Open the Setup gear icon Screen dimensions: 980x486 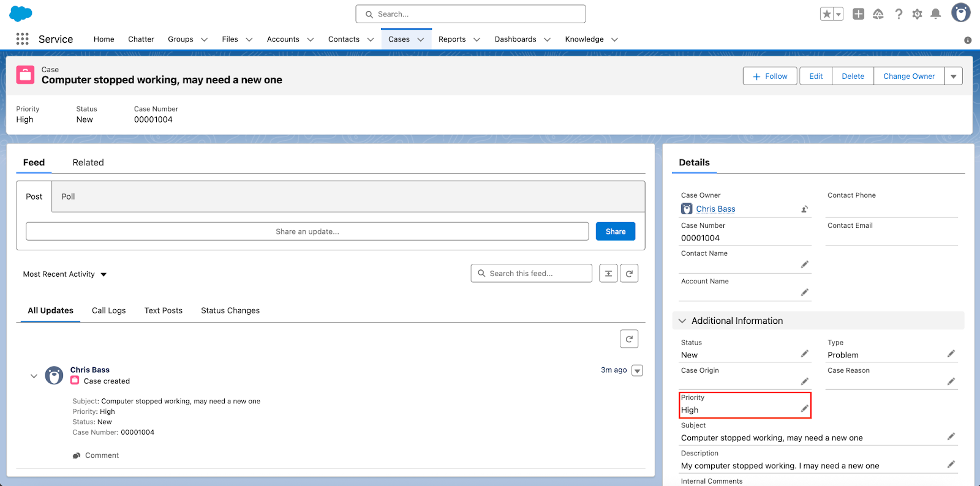click(x=917, y=14)
